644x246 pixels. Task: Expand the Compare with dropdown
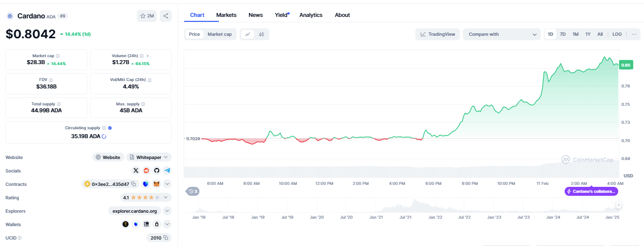(502, 34)
